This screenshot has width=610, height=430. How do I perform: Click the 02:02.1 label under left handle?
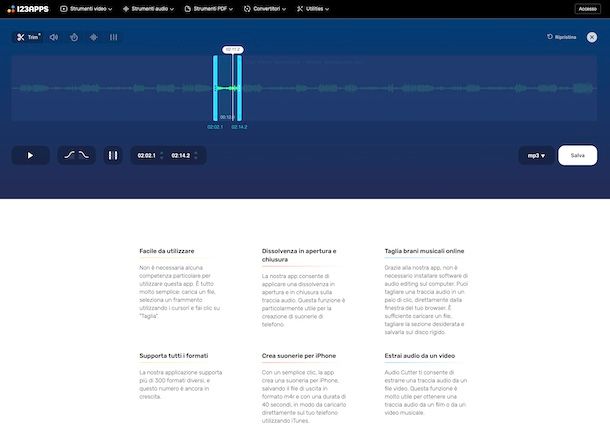[x=215, y=127]
